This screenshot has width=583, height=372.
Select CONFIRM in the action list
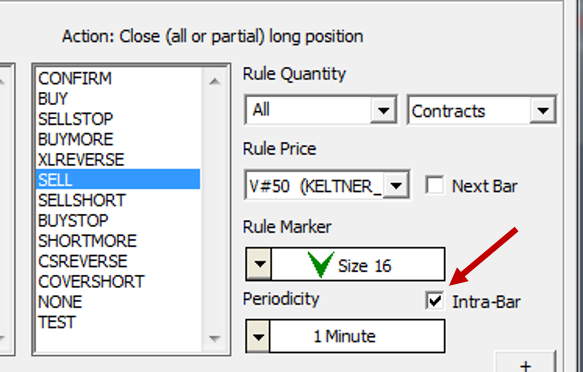[118, 78]
